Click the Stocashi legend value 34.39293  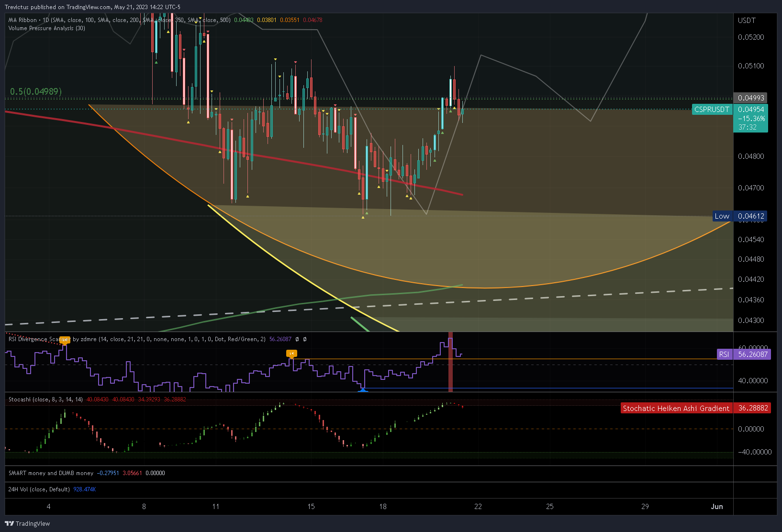[x=149, y=399]
